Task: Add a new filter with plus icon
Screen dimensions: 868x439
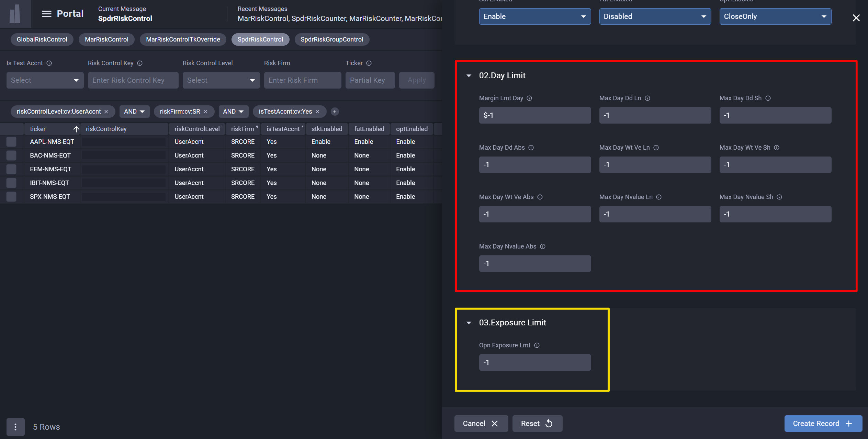Action: point(335,112)
